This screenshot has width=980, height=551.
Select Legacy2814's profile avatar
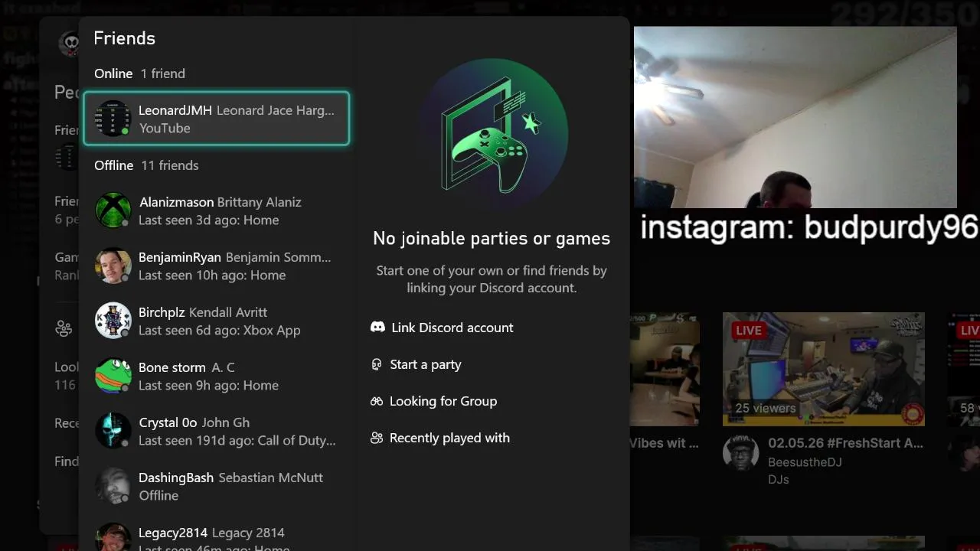(x=113, y=537)
